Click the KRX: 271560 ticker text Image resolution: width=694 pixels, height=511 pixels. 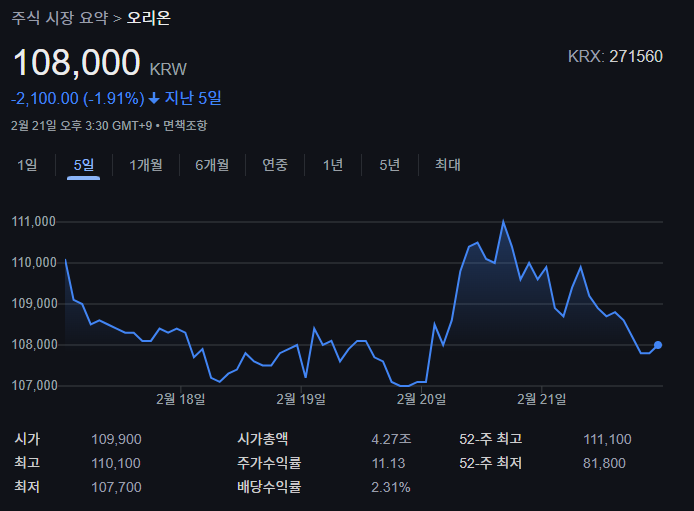tap(615, 57)
